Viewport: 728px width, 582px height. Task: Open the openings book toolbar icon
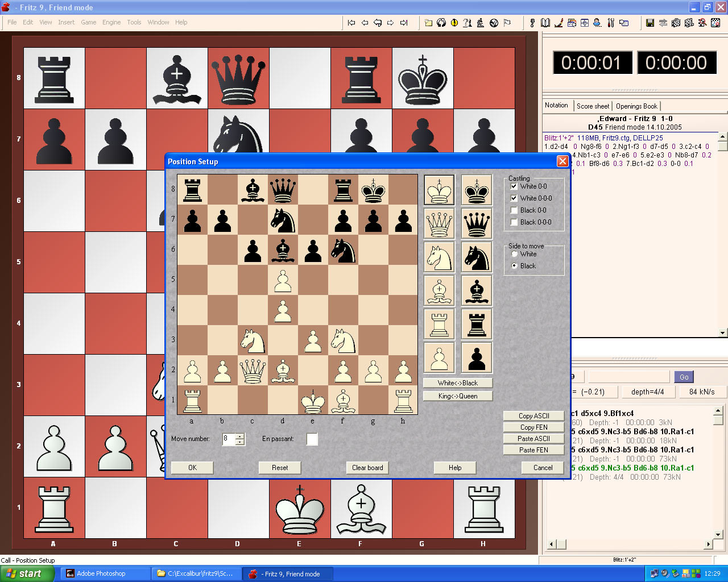(x=545, y=23)
